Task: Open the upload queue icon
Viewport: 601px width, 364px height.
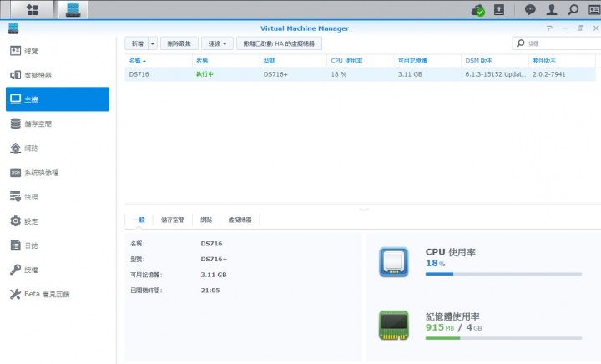Action: coord(499,9)
